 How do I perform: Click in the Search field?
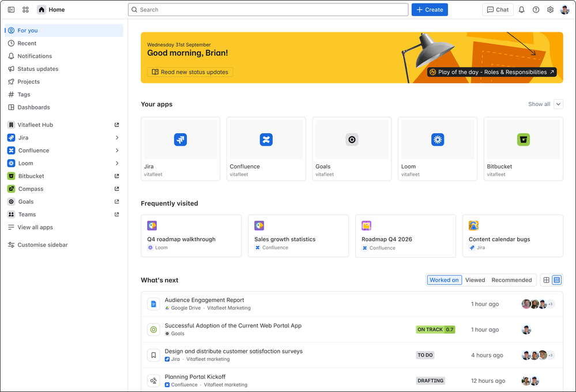coord(268,10)
